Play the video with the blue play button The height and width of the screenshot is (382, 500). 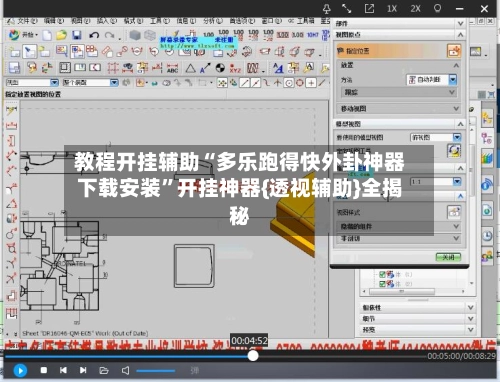pyautogui.click(x=20, y=370)
